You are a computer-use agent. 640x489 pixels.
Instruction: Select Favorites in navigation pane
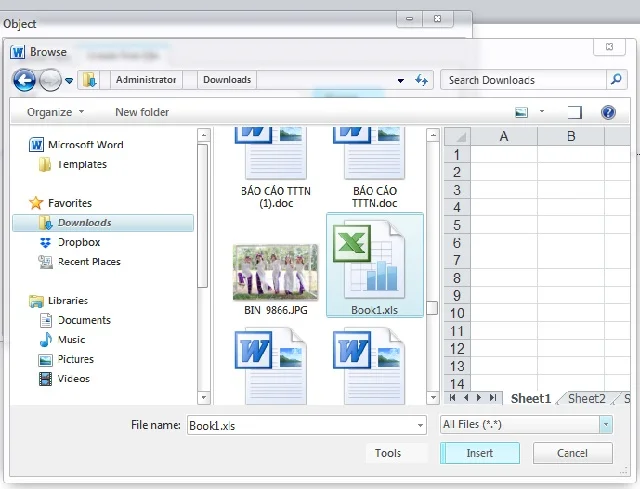[60, 203]
